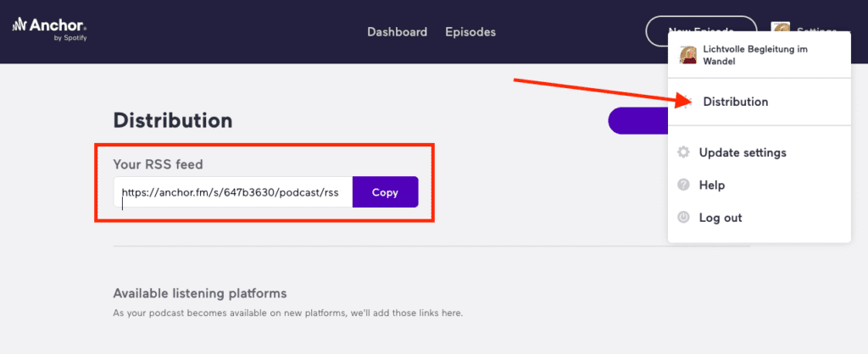Click the RSS feed URL field
Viewport: 868px width, 354px height.
point(232,192)
